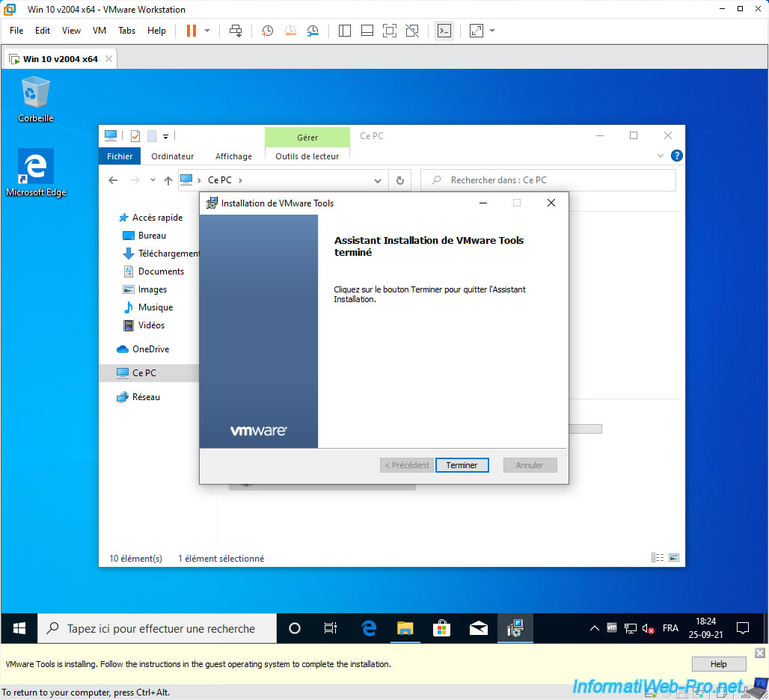Open the Fichier tab in Explorer

120,156
